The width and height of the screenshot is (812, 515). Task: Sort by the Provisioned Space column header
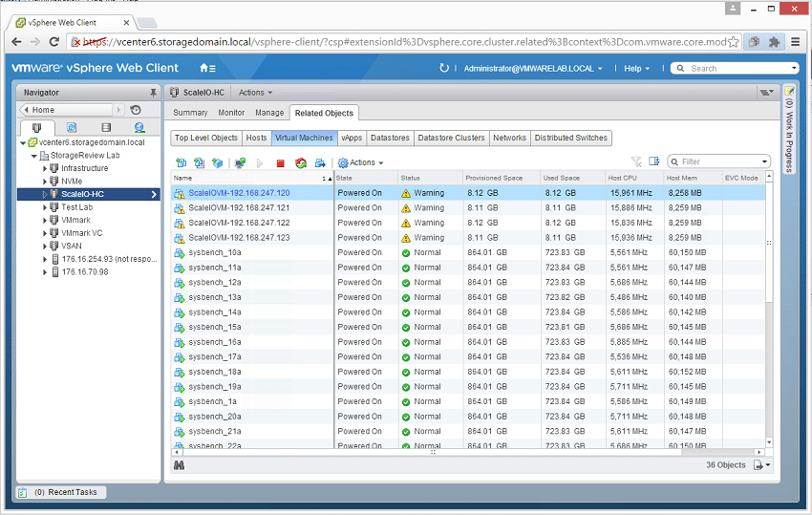(x=502, y=178)
